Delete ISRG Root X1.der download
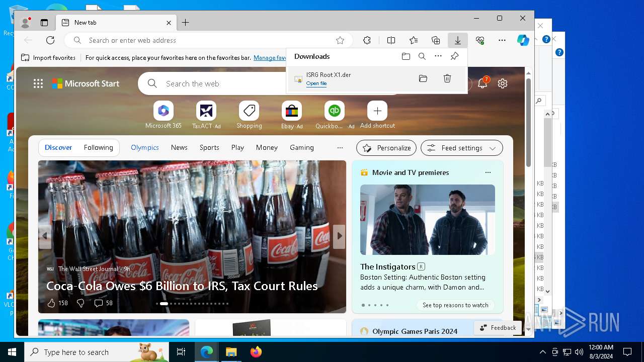The width and height of the screenshot is (644, 362). 447,78
